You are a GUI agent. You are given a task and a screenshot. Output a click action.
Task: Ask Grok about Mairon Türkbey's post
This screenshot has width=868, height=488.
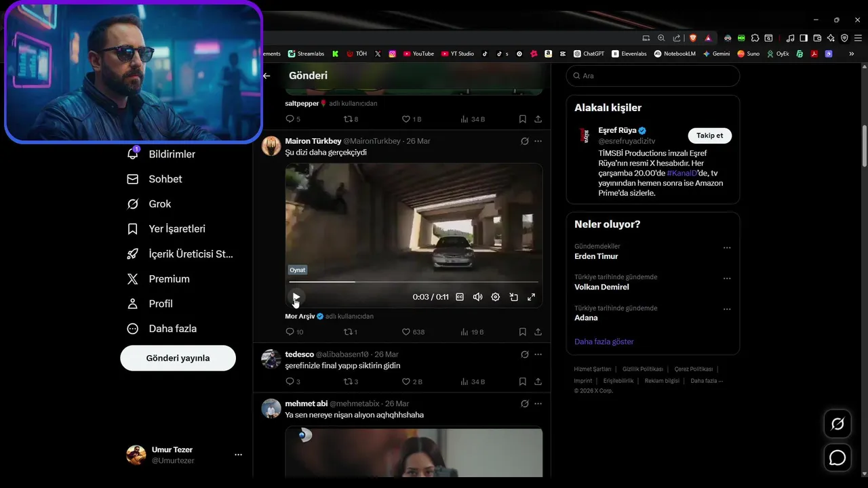(524, 141)
